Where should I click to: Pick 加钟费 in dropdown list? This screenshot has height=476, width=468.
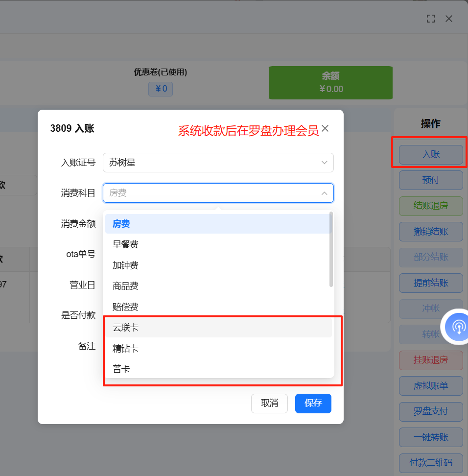click(218, 265)
